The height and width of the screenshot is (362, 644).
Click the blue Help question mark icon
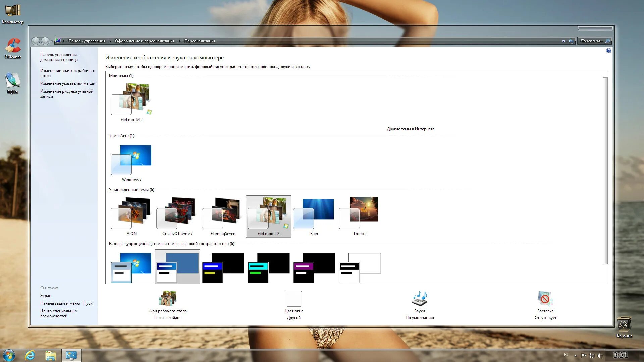pos(608,50)
